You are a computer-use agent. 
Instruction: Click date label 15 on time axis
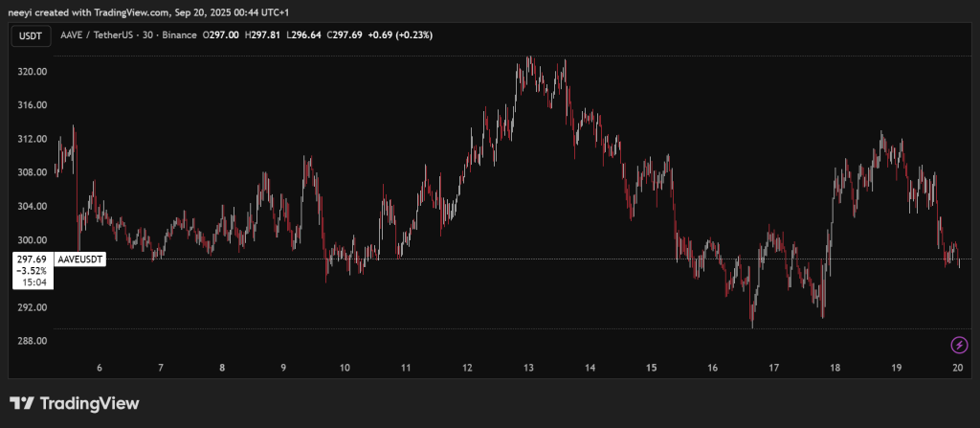(x=651, y=369)
